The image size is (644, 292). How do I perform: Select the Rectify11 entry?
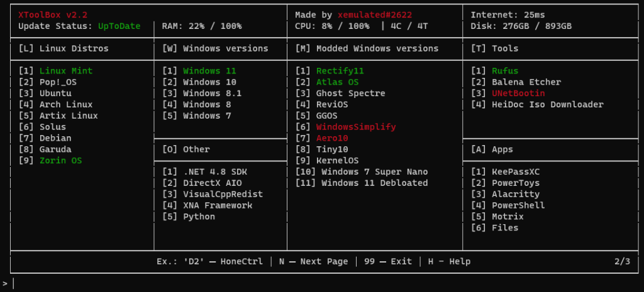pos(330,71)
